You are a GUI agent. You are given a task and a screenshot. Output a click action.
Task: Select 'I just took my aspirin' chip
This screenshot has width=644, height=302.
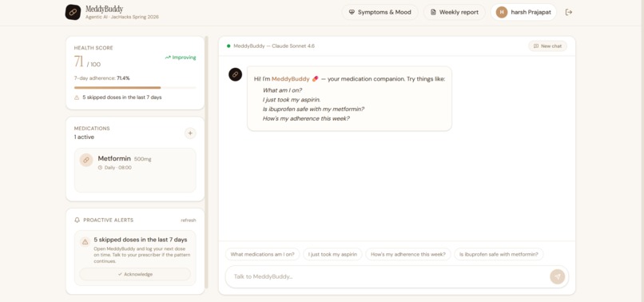[332, 254]
